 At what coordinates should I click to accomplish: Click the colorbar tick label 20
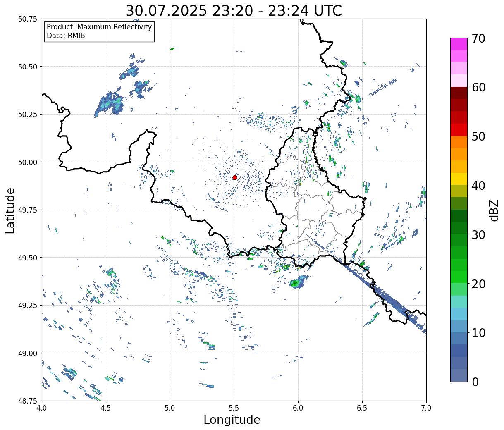tap(478, 284)
